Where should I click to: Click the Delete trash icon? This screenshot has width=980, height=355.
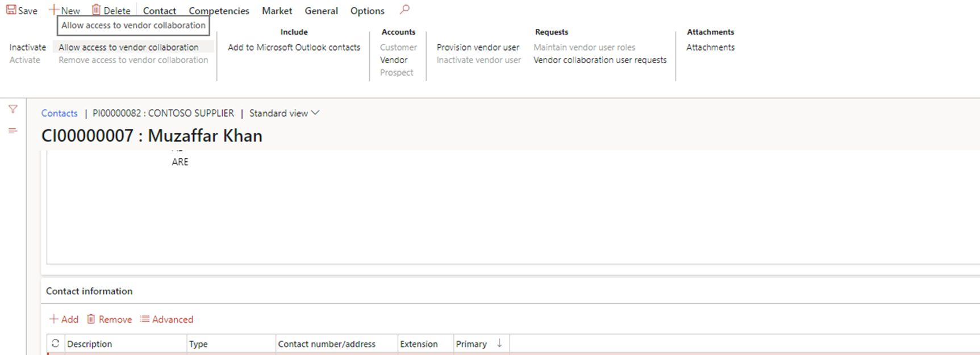[96, 10]
